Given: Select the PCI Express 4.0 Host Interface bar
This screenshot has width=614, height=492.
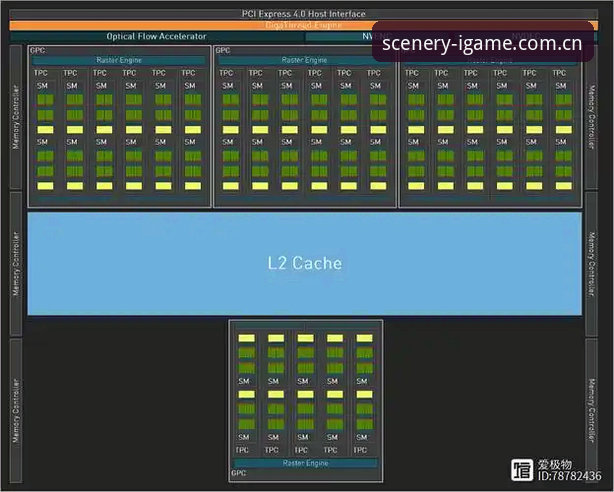Looking at the screenshot, I should coord(303,14).
